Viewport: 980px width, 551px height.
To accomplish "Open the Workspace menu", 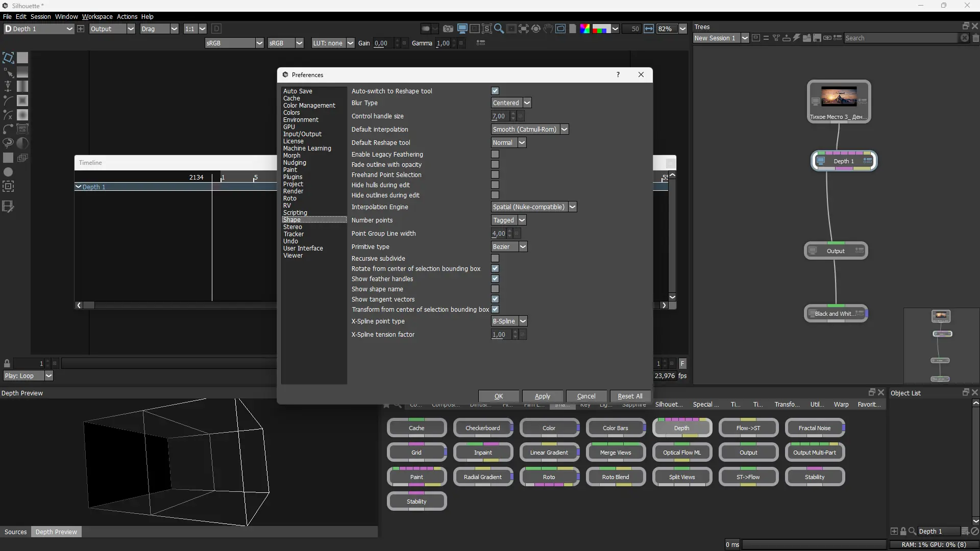I will pyautogui.click(x=97, y=17).
